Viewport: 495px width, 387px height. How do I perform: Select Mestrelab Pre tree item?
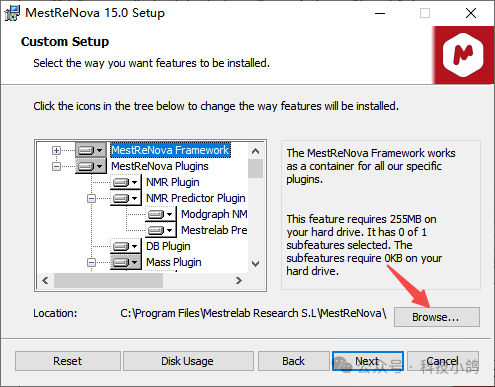pos(214,230)
